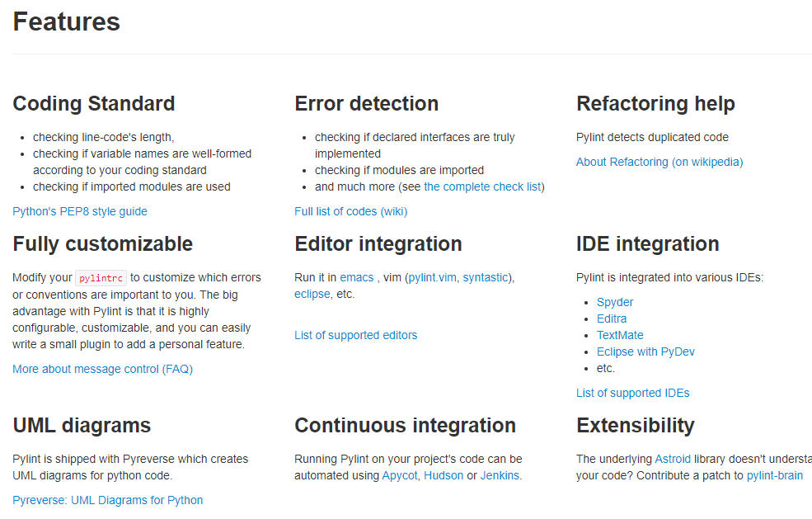Open More about message control (FAQ)
This screenshot has height=519, width=812.
click(x=102, y=369)
